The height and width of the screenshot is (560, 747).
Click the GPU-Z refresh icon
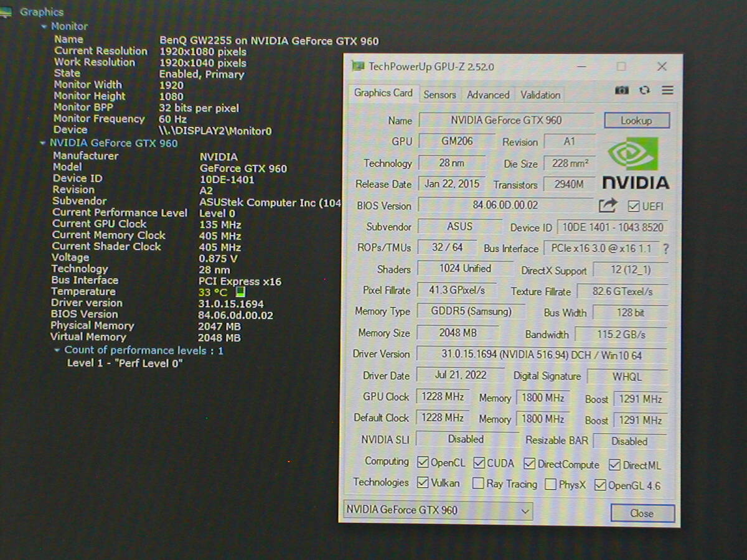[x=644, y=90]
